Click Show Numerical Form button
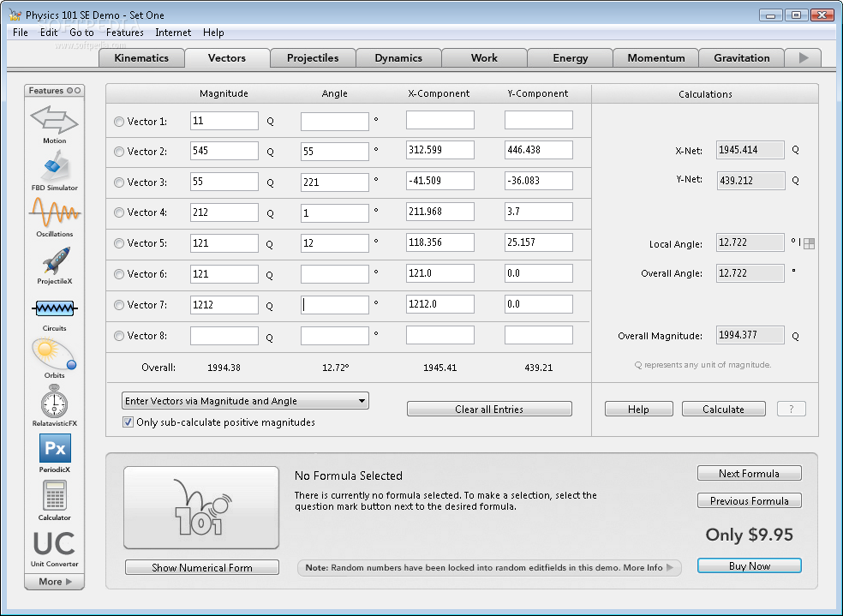 [x=202, y=568]
